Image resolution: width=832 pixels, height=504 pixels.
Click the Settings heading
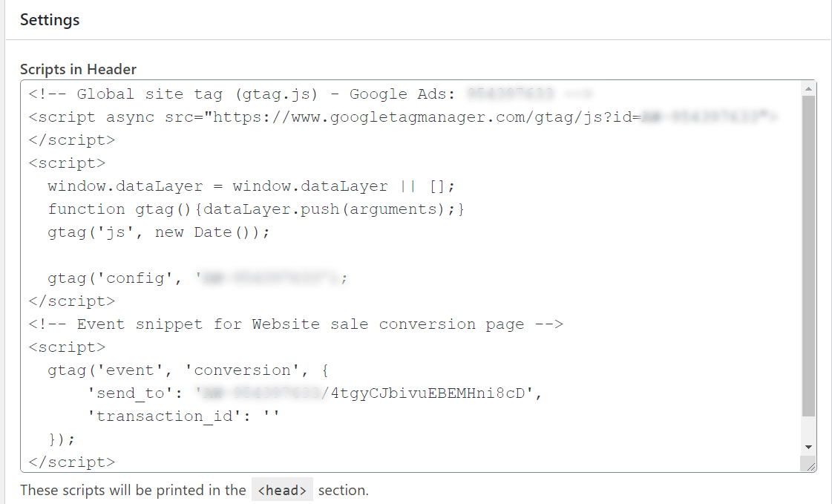[50, 20]
